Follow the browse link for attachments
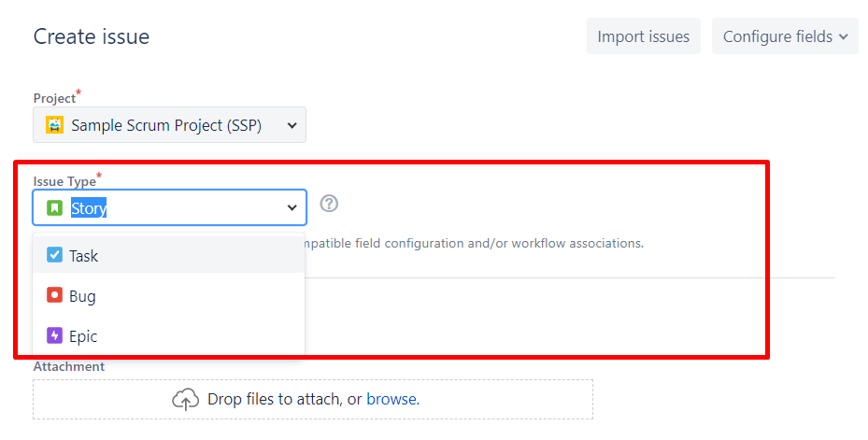Image resolution: width=868 pixels, height=440 pixels. point(391,400)
